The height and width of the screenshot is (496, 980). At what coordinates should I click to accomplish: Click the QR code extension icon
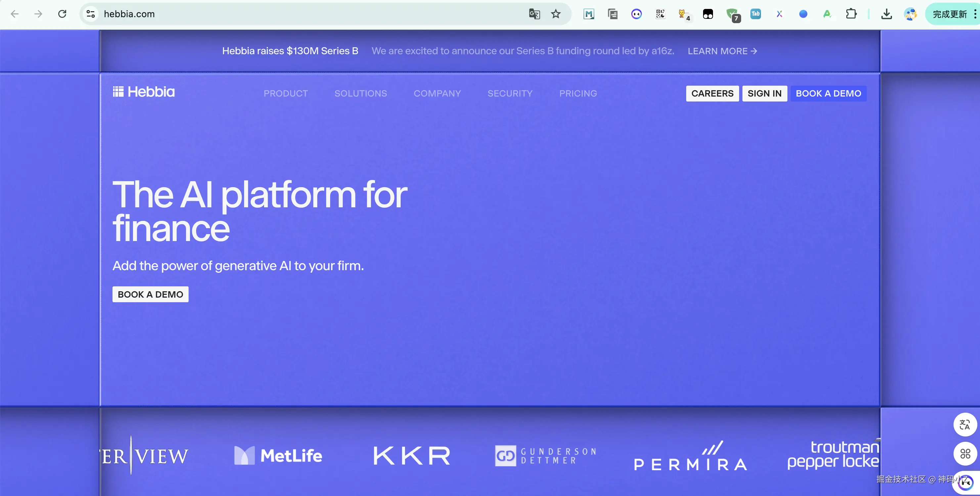point(660,14)
